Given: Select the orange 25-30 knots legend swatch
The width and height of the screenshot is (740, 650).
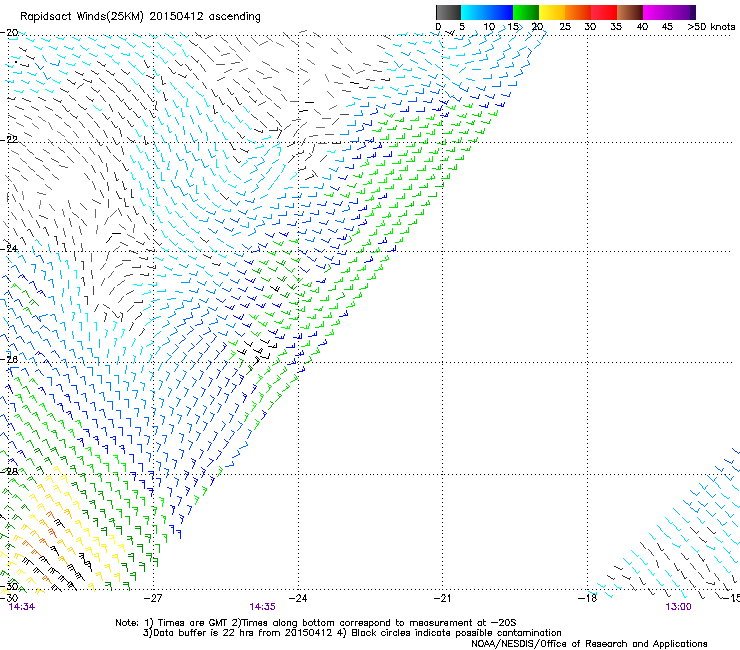Looking at the screenshot, I should tap(578, 12).
